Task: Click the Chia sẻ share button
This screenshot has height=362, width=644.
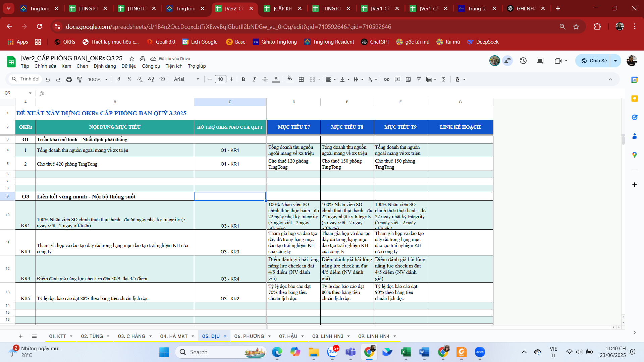Action: [594, 61]
